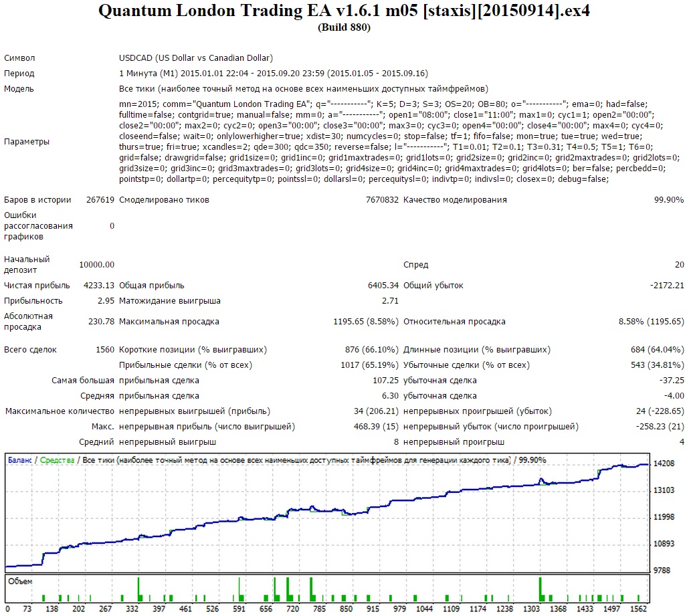Click the maximal drawdown value '1195.65 (8.58%)'
Screen dimensions: 691x616
(366, 321)
